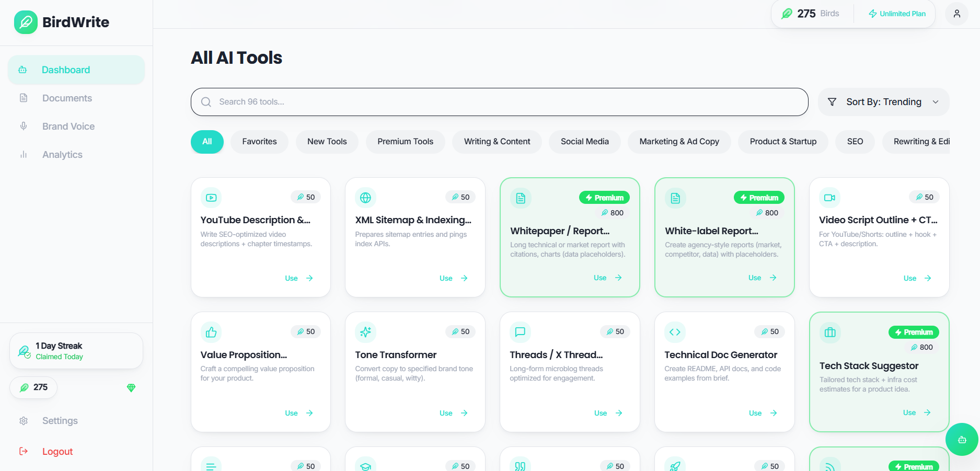Click the Threads speech bubble icon
This screenshot has width=980, height=471.
pos(520,332)
